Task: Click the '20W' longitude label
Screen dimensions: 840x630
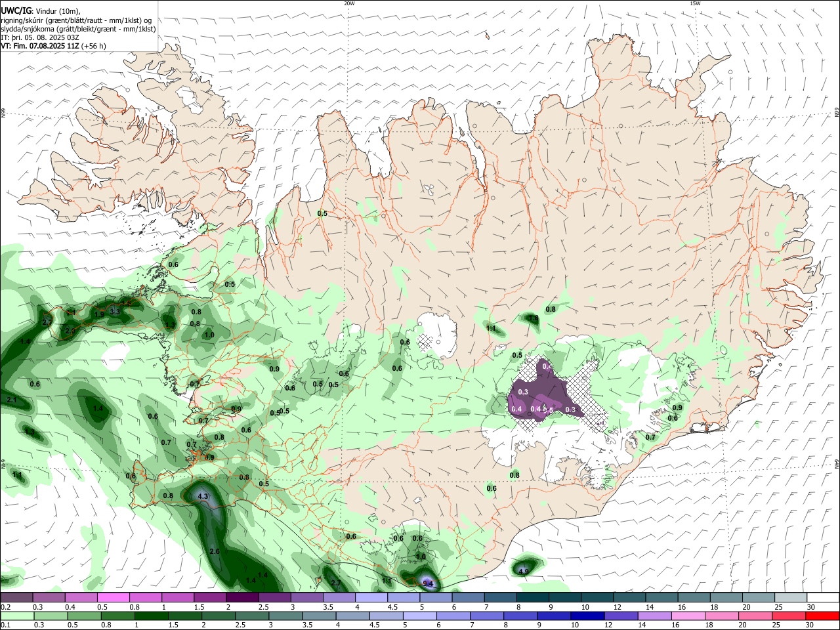Action: click(x=349, y=3)
